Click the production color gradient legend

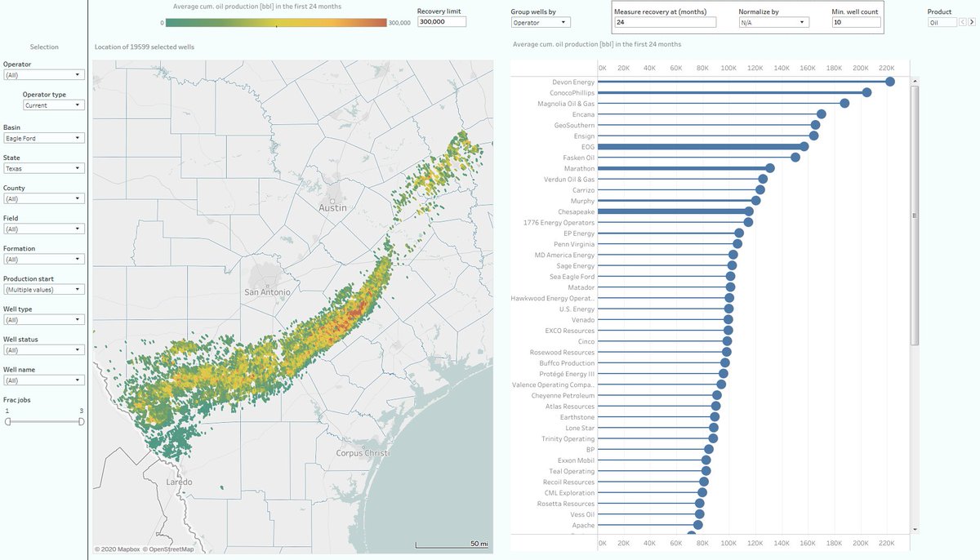point(277,23)
